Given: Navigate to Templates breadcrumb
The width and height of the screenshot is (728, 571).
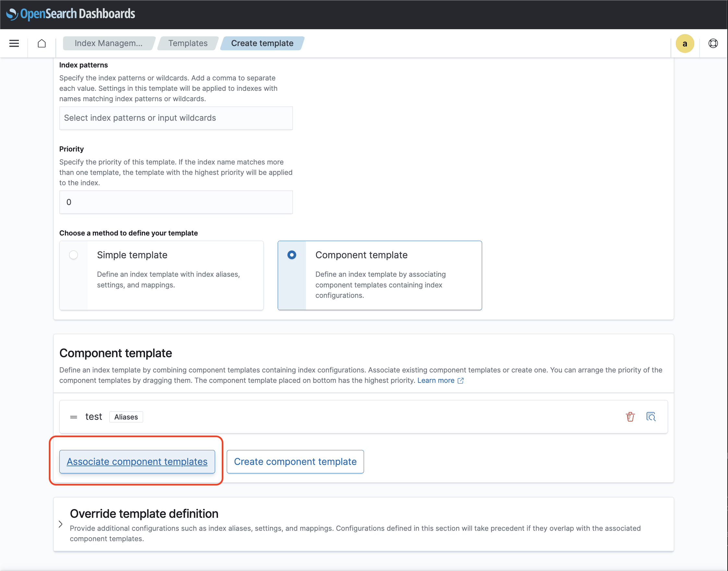Looking at the screenshot, I should click(188, 43).
